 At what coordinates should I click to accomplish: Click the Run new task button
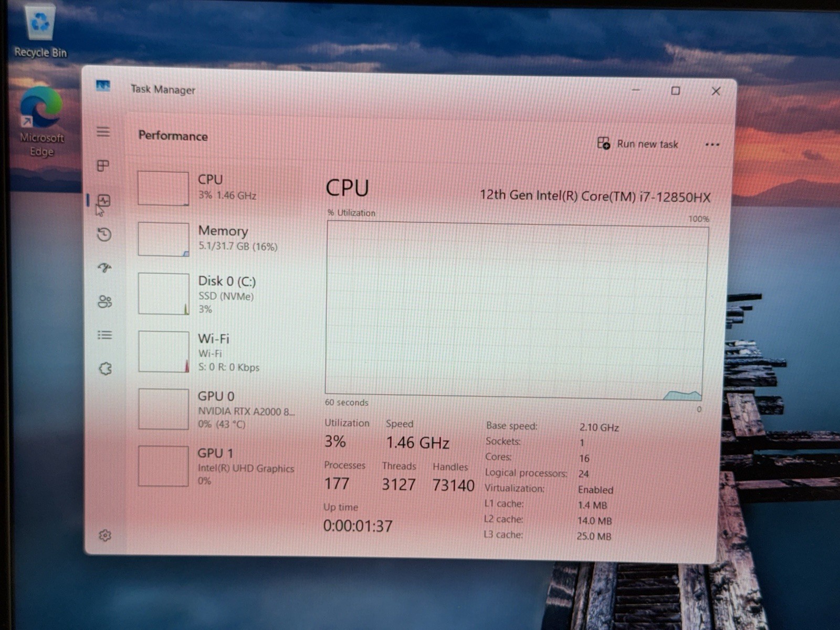(638, 143)
